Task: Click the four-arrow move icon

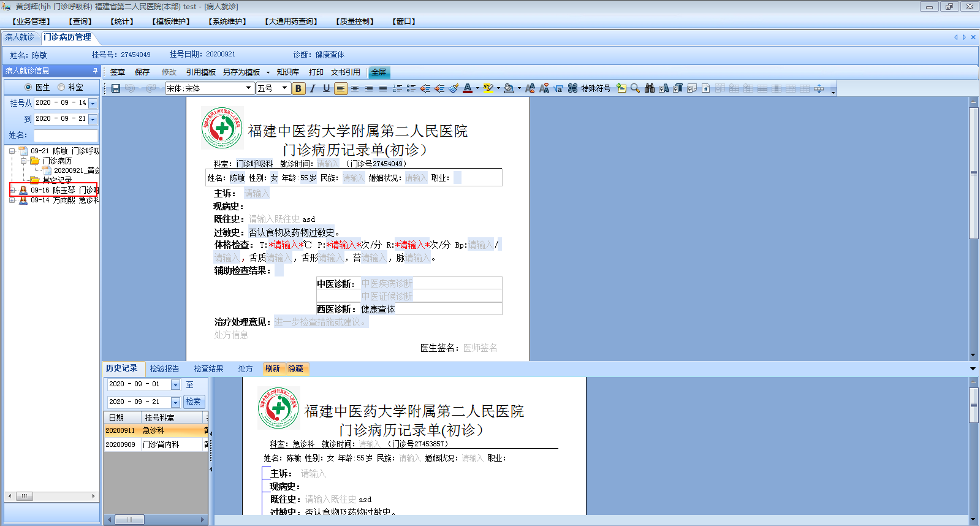Action: click(x=819, y=88)
